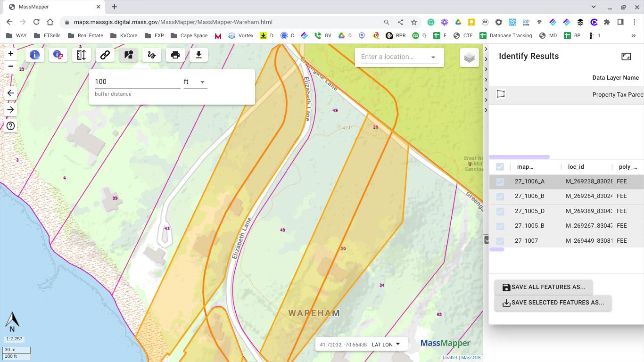
Task: Print the map with printer icon
Action: click(x=175, y=55)
